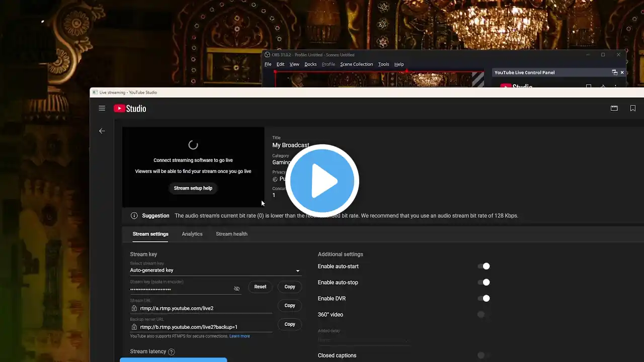Toggle Enable DVR switch
This screenshot has height=362, width=644.
click(x=484, y=298)
